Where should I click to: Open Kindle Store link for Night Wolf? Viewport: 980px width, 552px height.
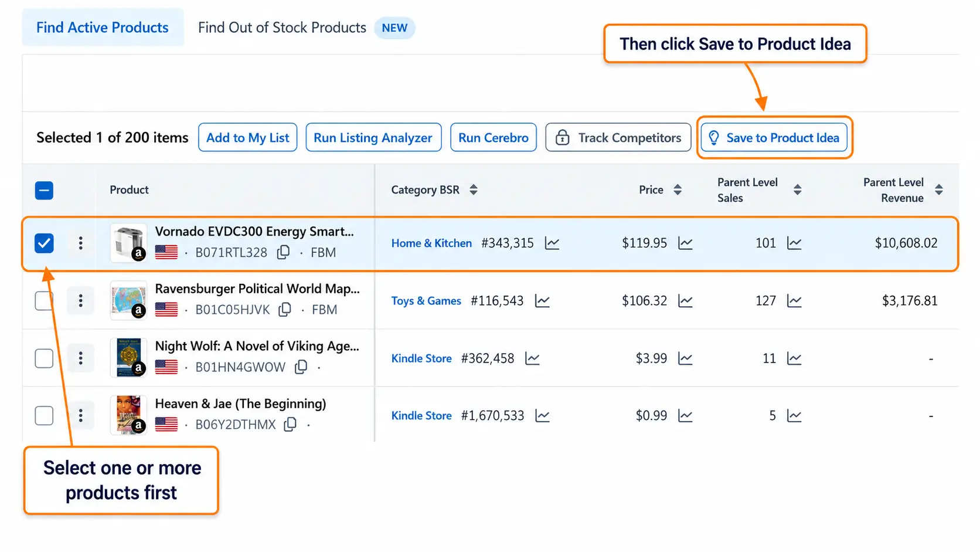(421, 358)
